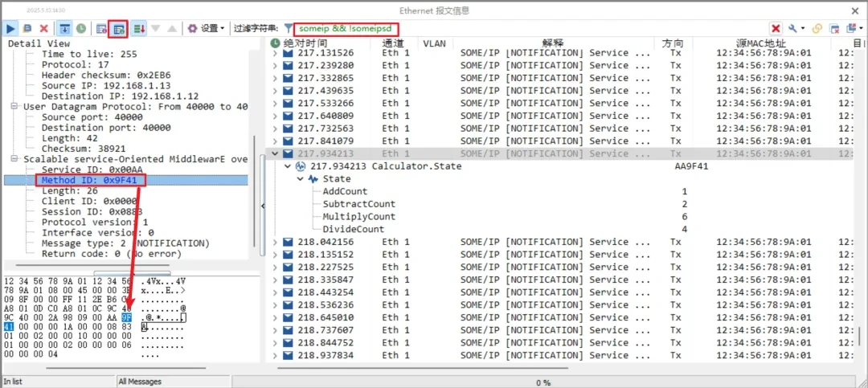Clear filter with red X button at right
The image size is (868, 388).
776,28
